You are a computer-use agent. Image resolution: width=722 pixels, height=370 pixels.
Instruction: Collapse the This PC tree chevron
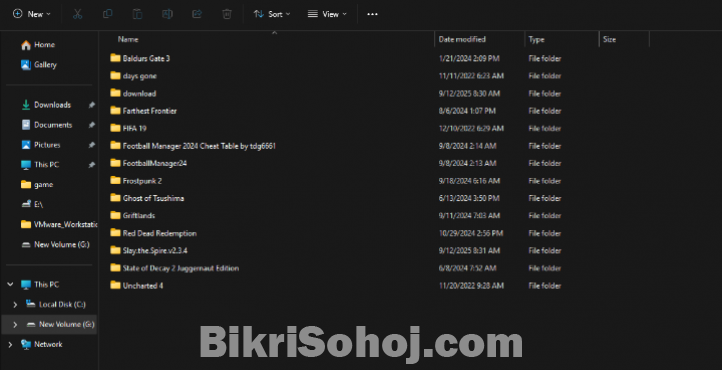coord(10,285)
